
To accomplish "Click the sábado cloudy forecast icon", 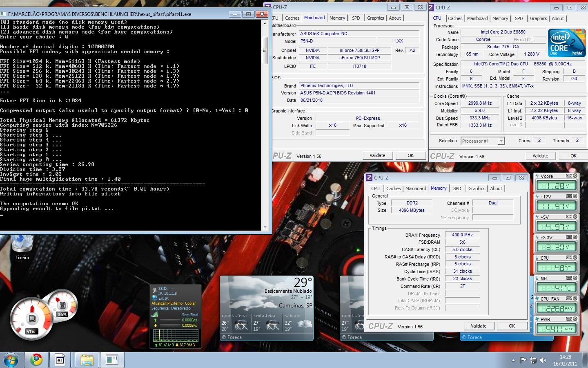I will [x=304, y=325].
